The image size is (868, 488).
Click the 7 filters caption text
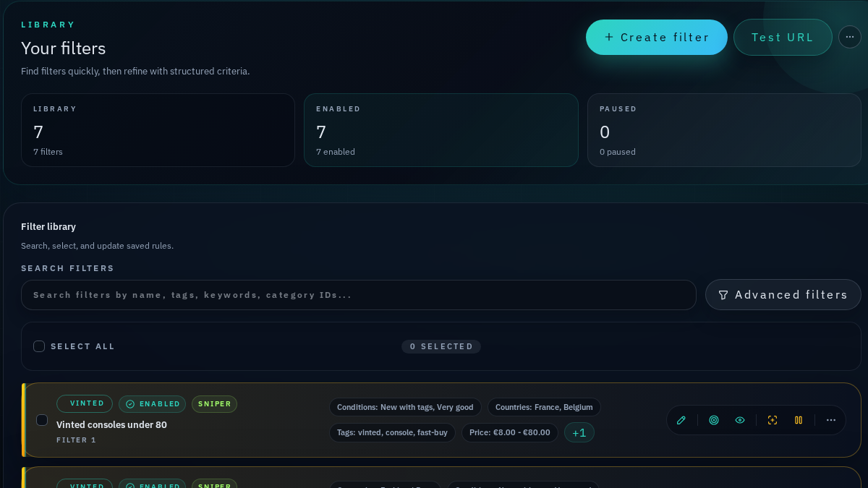click(x=48, y=152)
